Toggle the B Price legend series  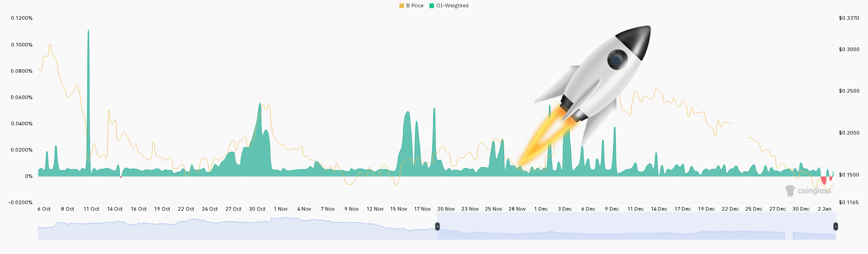411,6
